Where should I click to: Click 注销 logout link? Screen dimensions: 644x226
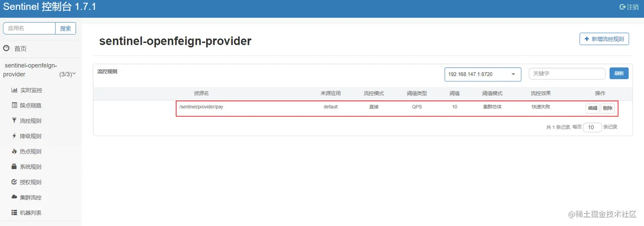(633, 7)
